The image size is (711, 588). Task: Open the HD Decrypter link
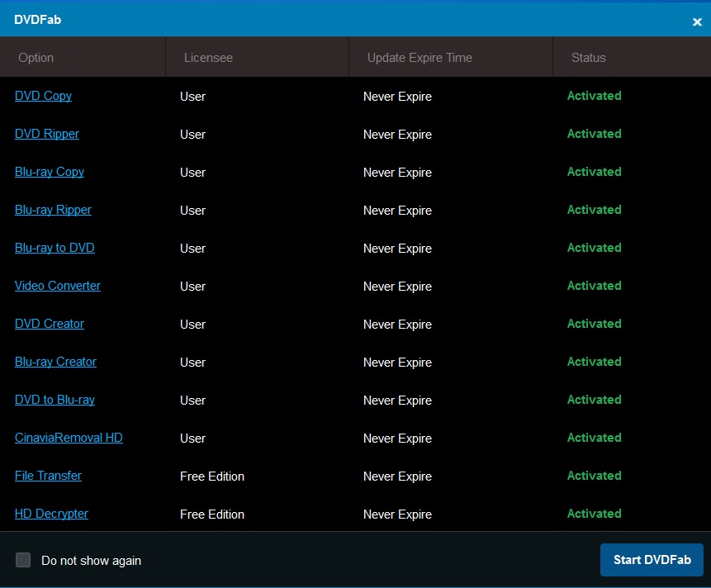coord(51,514)
